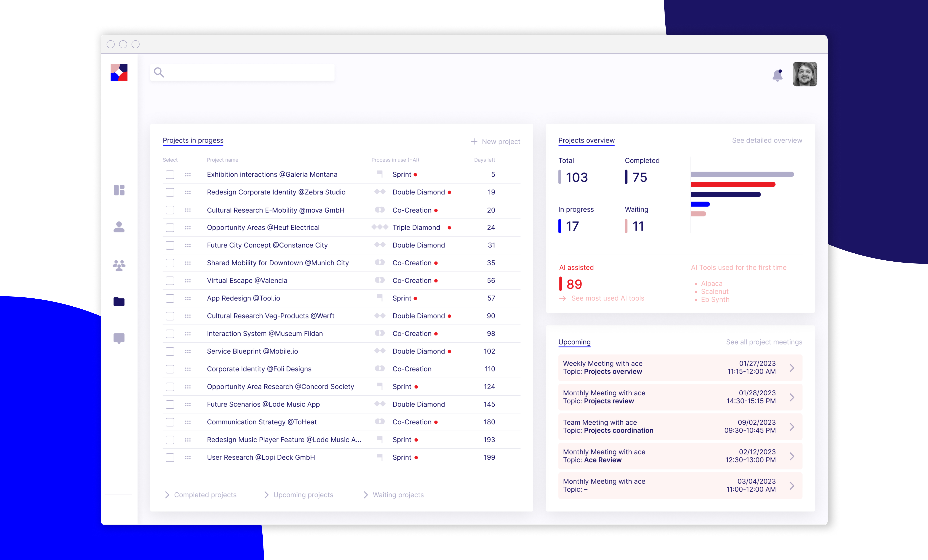The image size is (928, 560).
Task: Click the app logo in sidebar
Action: [119, 72]
